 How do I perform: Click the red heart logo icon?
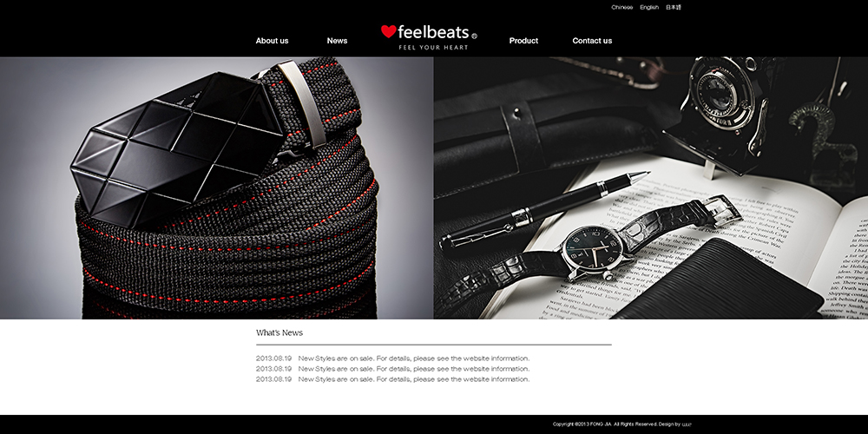coord(389,31)
